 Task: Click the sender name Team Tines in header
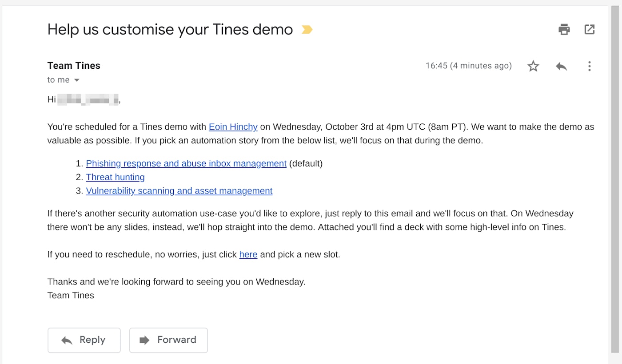pos(74,66)
